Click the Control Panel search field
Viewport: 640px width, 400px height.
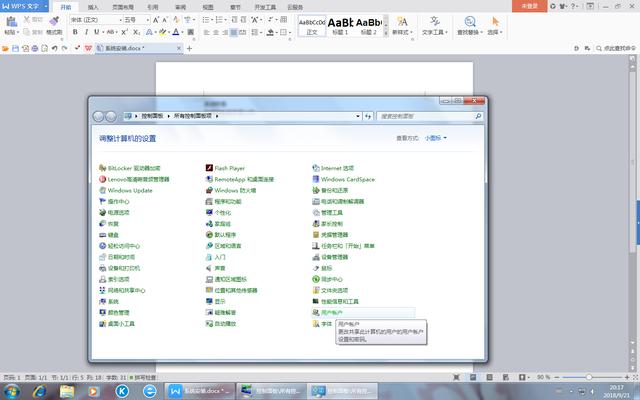click(430, 116)
